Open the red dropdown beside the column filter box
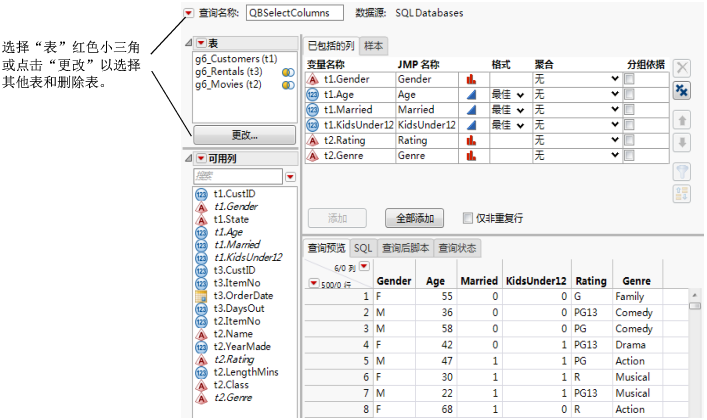Viewport: 707px width, 420px height. point(290,177)
